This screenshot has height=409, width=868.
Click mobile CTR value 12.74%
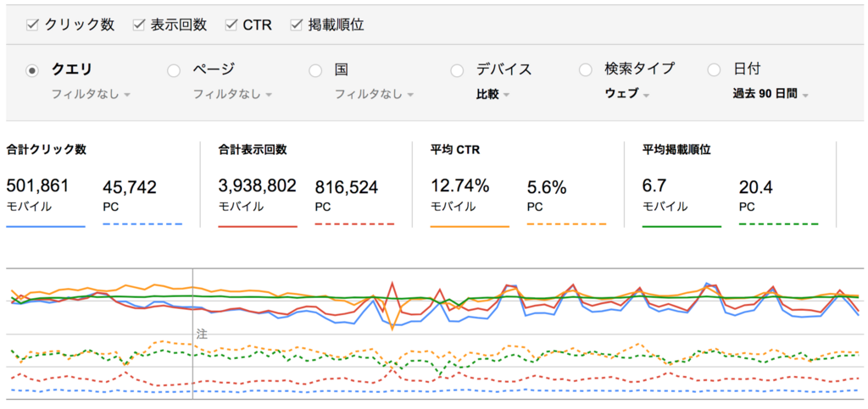coord(460,186)
